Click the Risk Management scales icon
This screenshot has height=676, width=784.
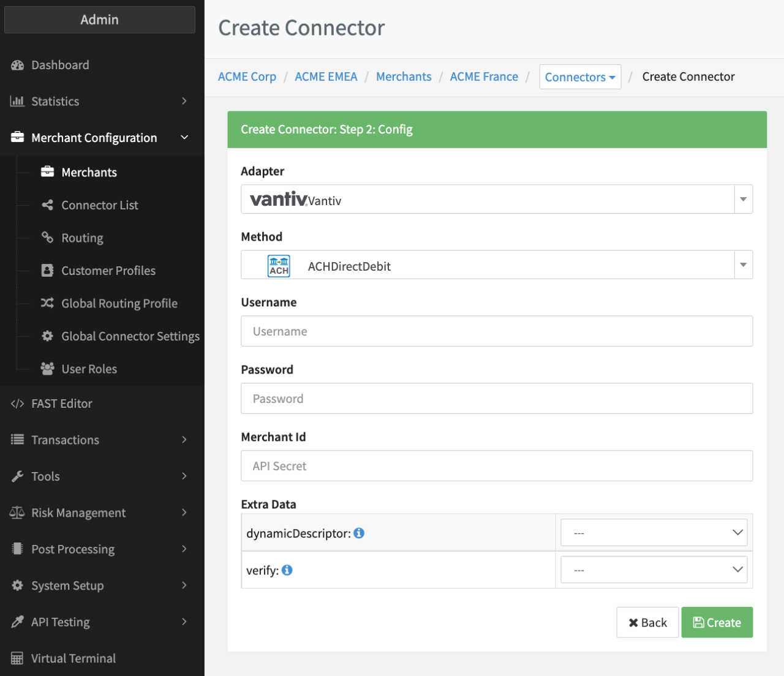pyautogui.click(x=17, y=513)
